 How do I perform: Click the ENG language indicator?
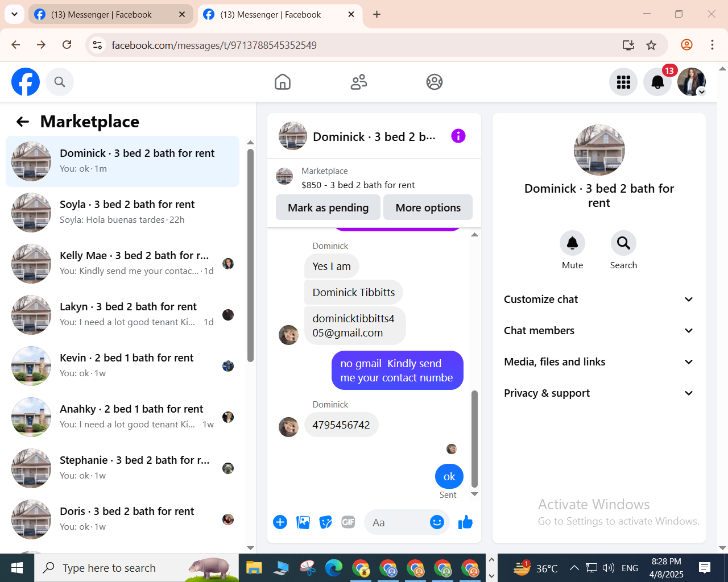630,568
